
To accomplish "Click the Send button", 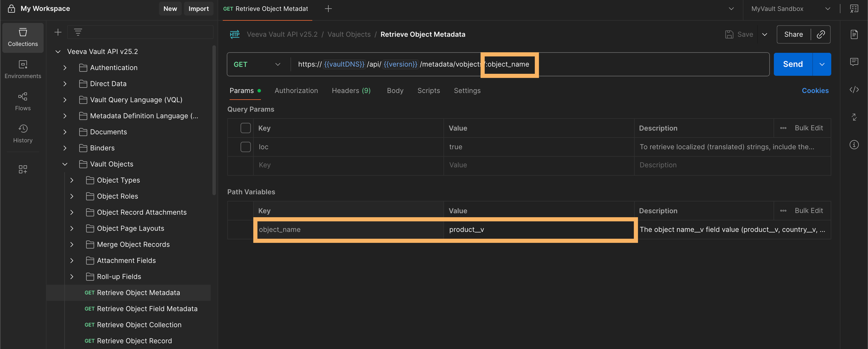I will [x=792, y=64].
